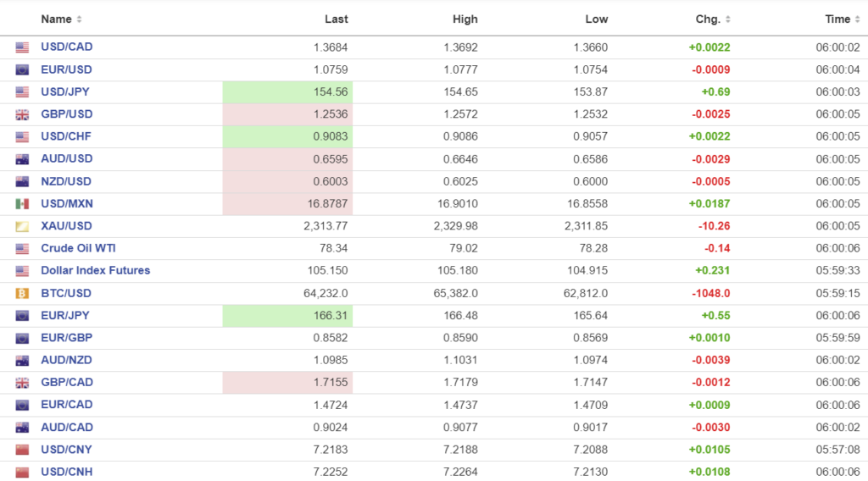The height and width of the screenshot is (481, 868).
Task: Click the New Zealand flag beside NZD/USD
Action: (22, 181)
